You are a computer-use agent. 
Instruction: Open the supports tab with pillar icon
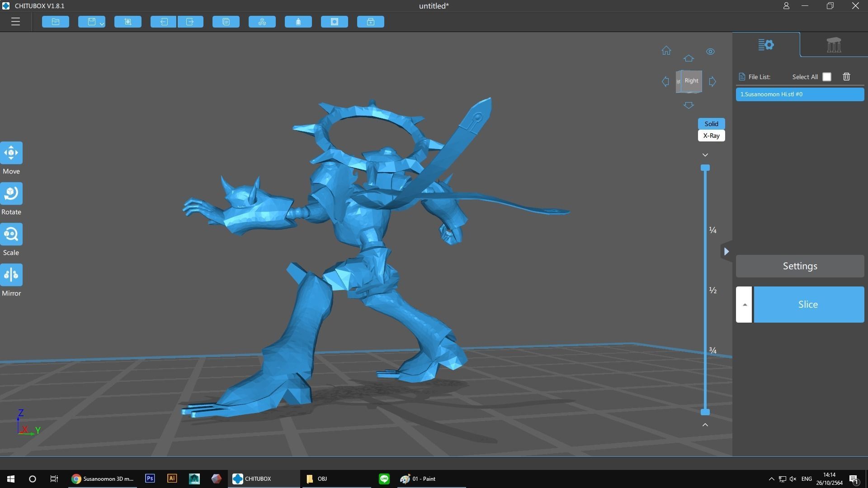coord(834,45)
